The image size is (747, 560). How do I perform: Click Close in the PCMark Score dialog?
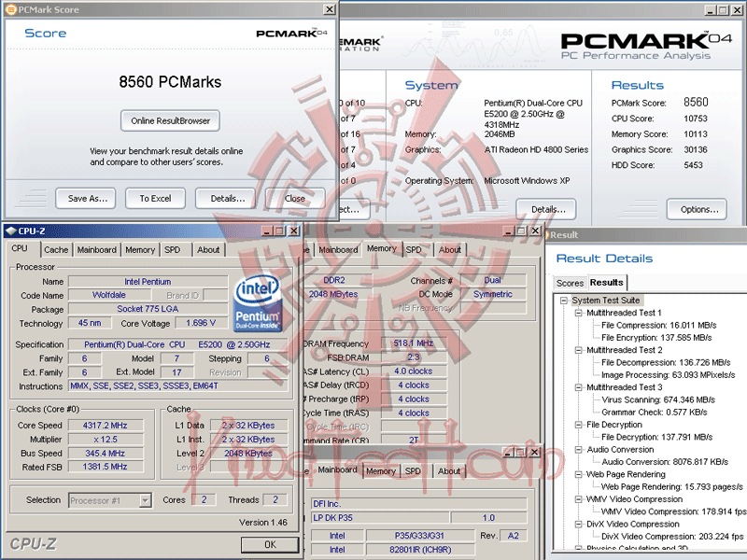tap(295, 199)
